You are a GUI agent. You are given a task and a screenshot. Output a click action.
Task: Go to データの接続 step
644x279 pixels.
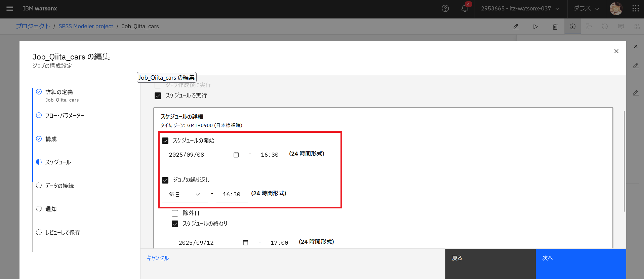(x=59, y=186)
